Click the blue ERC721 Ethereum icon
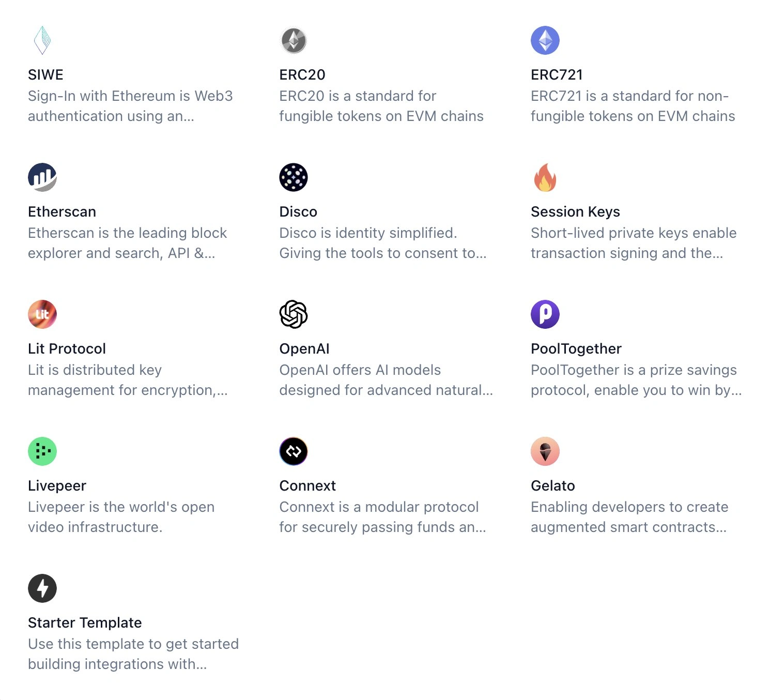This screenshot has height=700, width=770. coord(545,40)
